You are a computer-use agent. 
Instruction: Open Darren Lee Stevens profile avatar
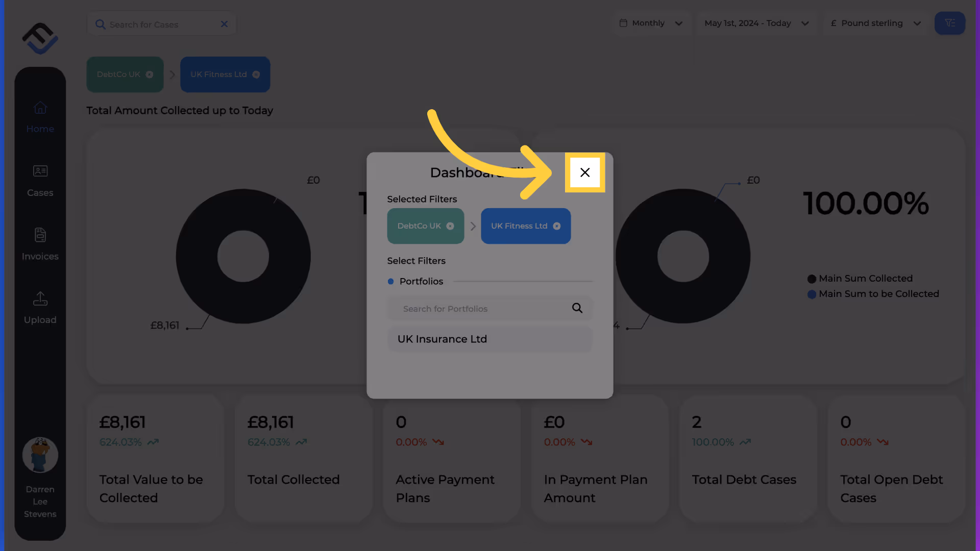pos(40,455)
